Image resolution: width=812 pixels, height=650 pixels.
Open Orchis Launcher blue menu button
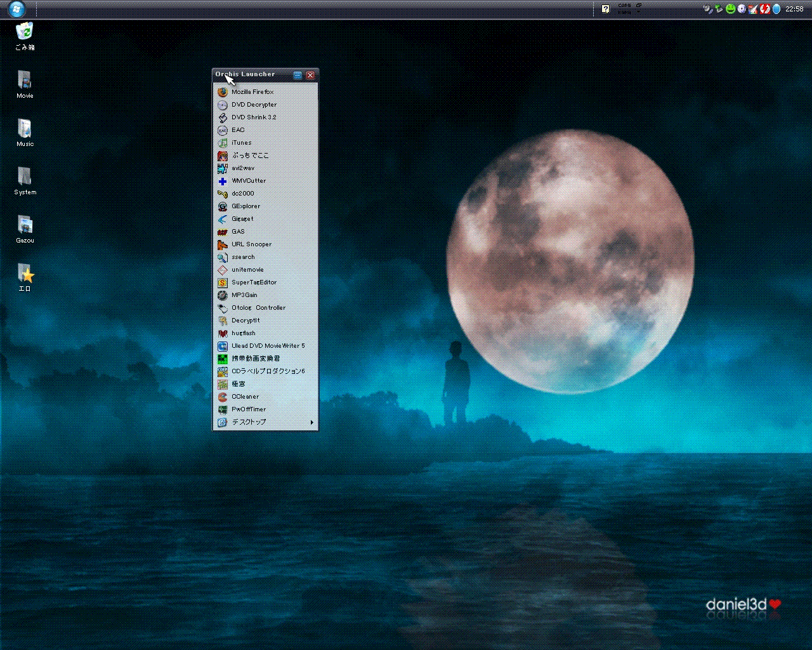[x=298, y=75]
